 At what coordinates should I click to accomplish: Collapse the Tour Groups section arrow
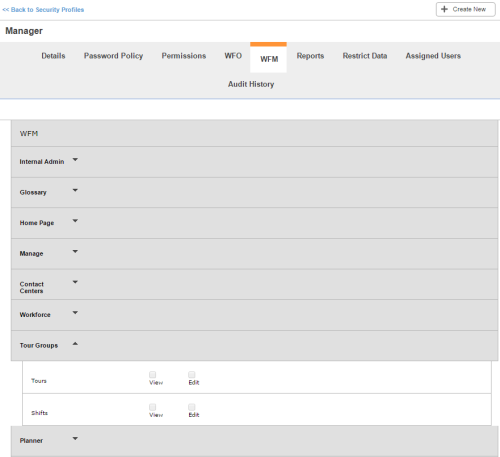[x=75, y=343]
